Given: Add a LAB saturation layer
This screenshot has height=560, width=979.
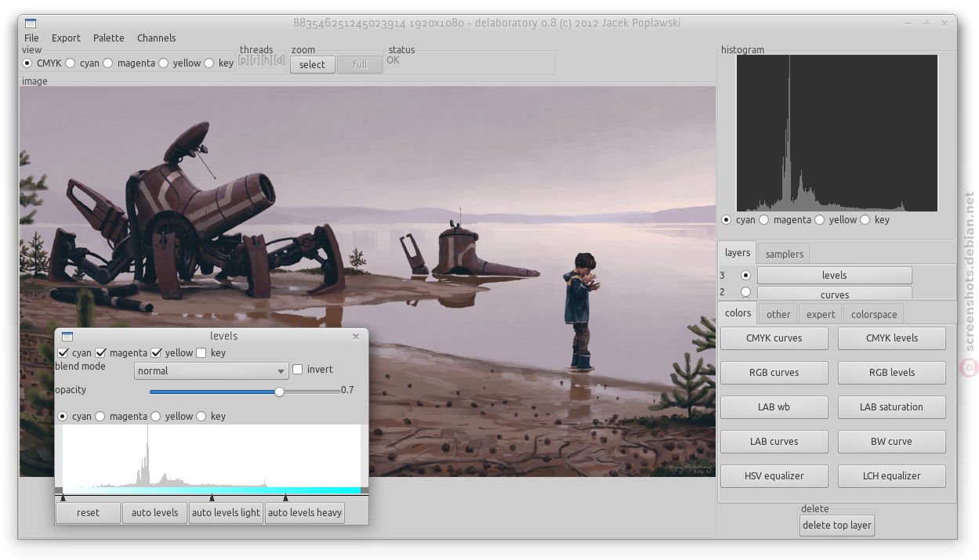Looking at the screenshot, I should tap(892, 407).
